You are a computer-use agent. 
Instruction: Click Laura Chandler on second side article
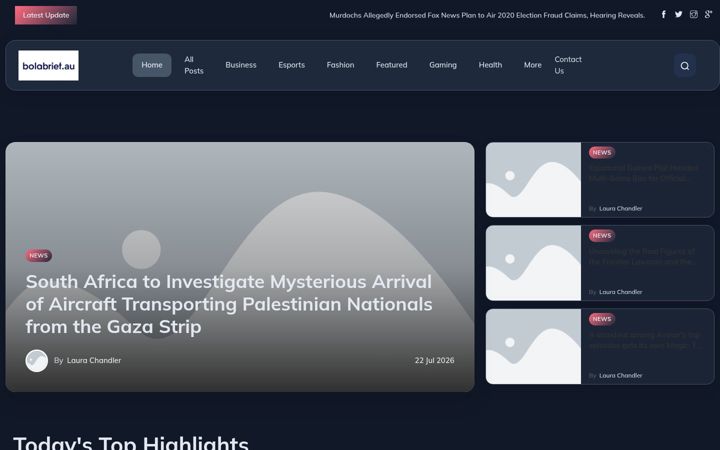click(x=620, y=292)
